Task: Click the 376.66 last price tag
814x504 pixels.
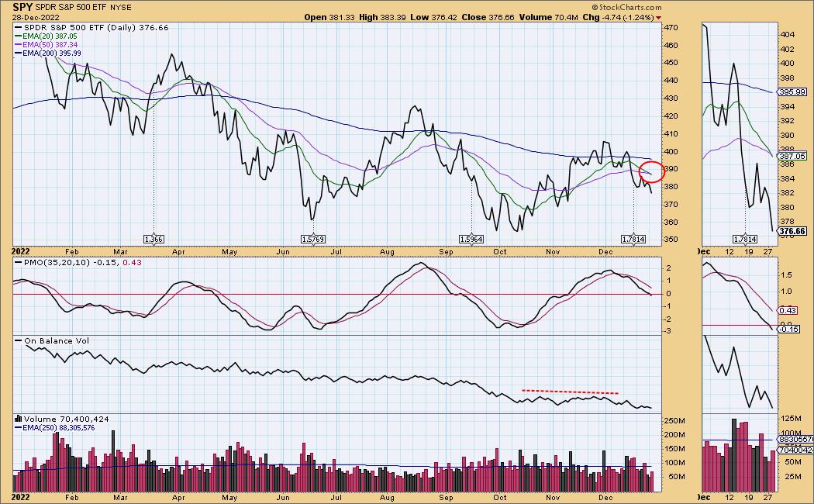Action: coord(792,232)
